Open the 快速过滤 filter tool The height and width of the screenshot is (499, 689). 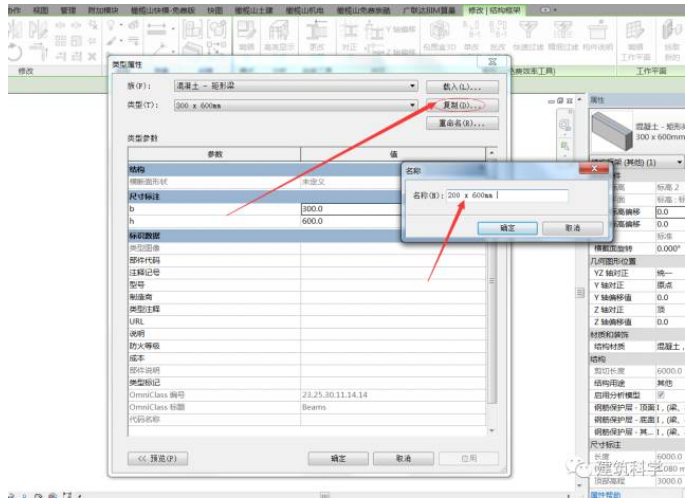pyautogui.click(x=528, y=35)
